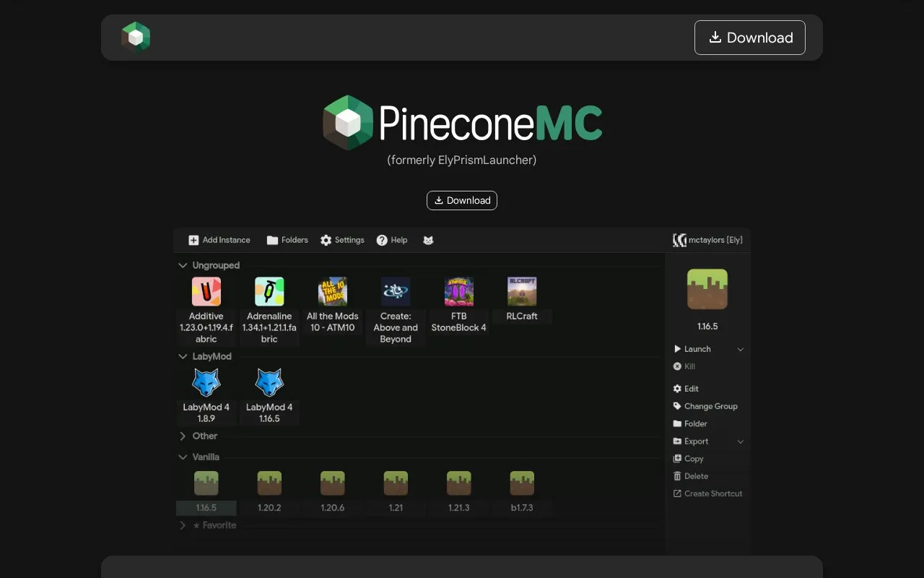This screenshot has height=578, width=924.
Task: Select LabyMod 4 1.16.5 instance icon
Action: (x=269, y=382)
